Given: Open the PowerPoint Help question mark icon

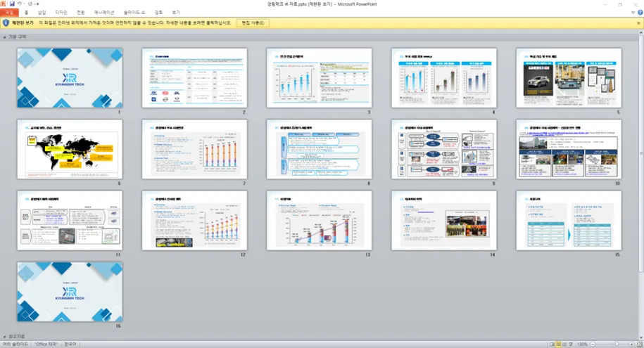Looking at the screenshot, I should pyautogui.click(x=638, y=13).
